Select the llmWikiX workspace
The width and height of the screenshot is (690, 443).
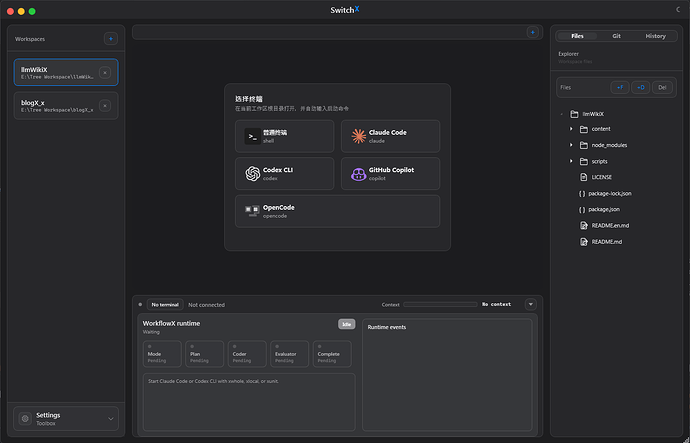point(66,72)
